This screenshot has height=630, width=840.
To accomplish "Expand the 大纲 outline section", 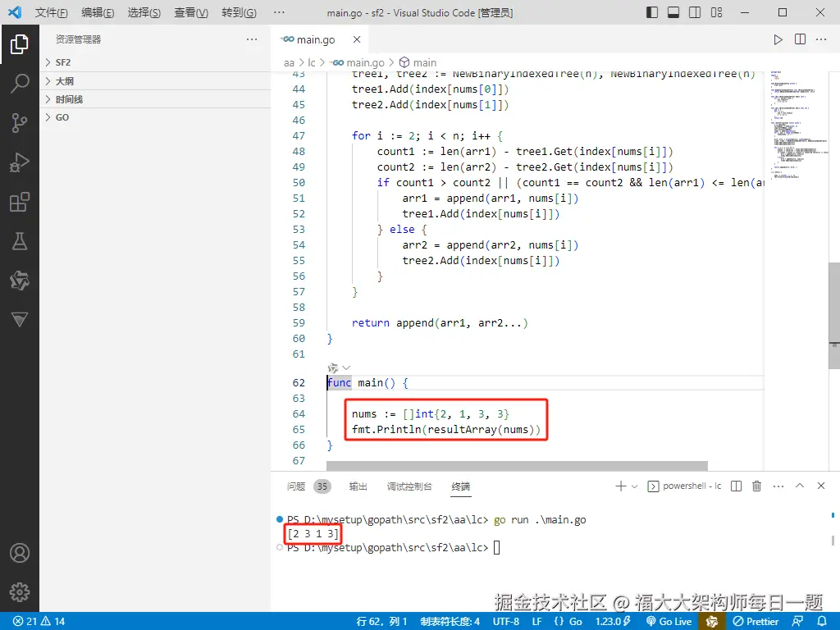I will [155, 81].
